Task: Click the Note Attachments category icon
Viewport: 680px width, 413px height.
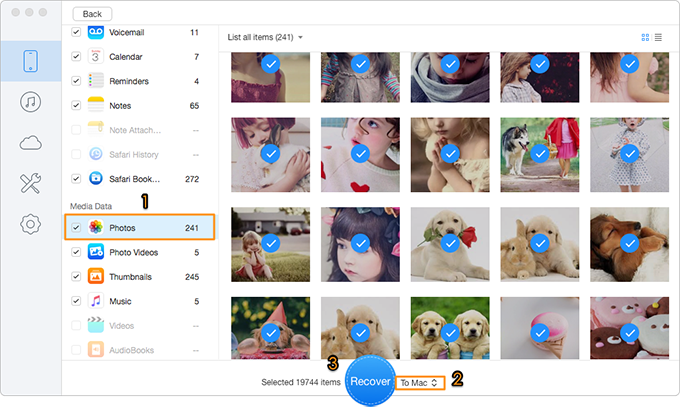Action: click(x=96, y=130)
